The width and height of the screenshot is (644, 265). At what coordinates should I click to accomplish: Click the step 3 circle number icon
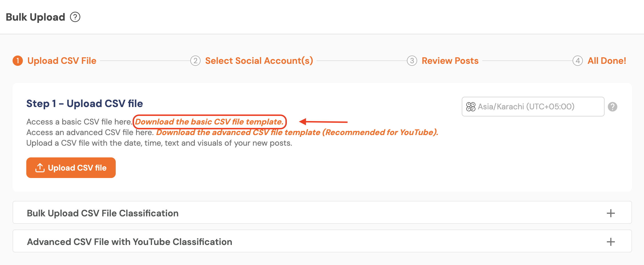click(x=412, y=61)
